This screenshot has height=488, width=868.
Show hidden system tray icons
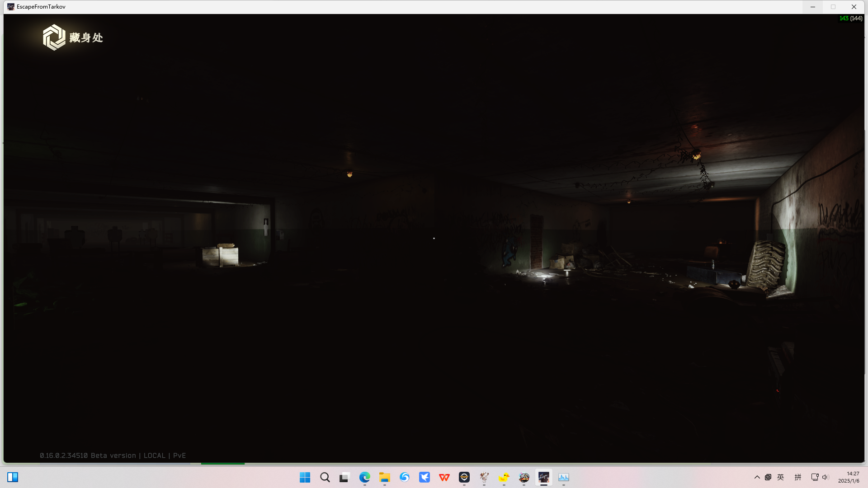pyautogui.click(x=757, y=477)
